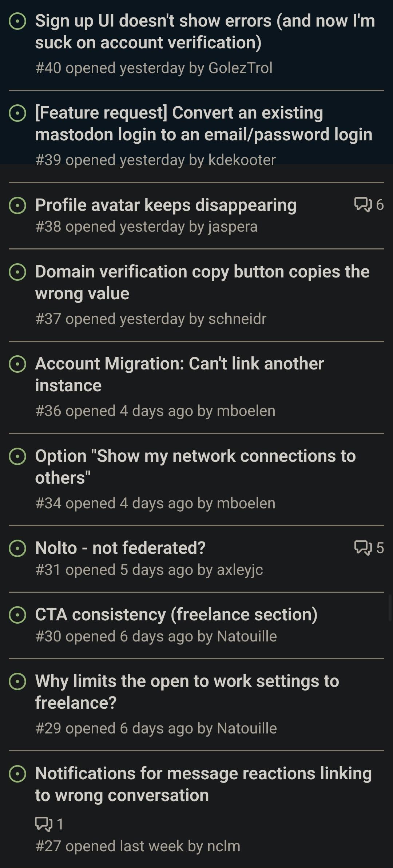The height and width of the screenshot is (868, 393).
Task: Click the comments icon on Nolto federated issue
Action: 363,547
